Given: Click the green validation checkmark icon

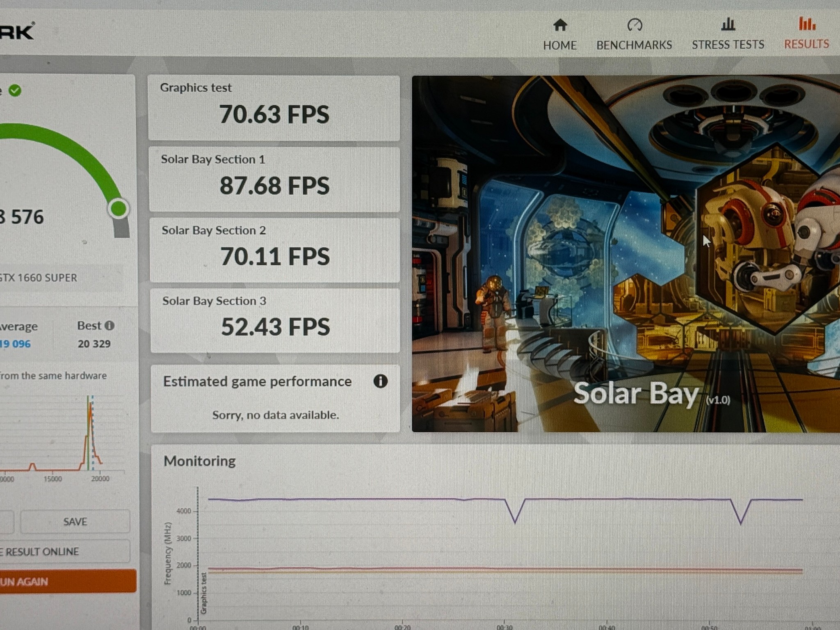Looking at the screenshot, I should pyautogui.click(x=15, y=90).
